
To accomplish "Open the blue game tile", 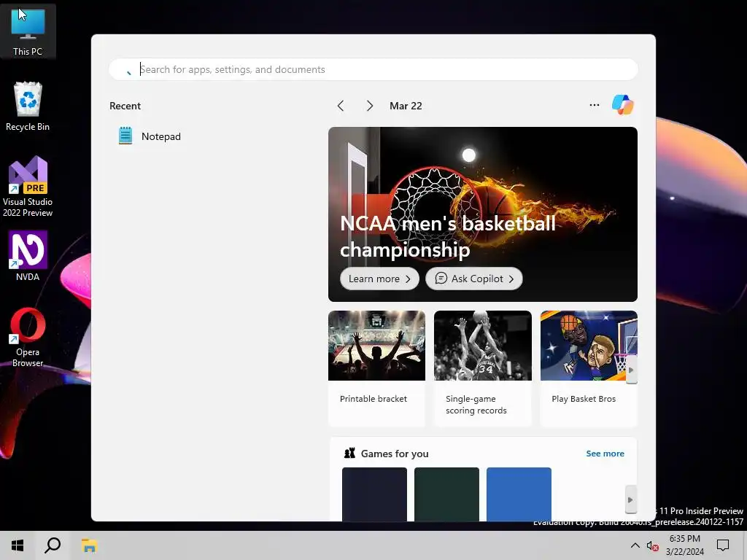I will click(519, 494).
